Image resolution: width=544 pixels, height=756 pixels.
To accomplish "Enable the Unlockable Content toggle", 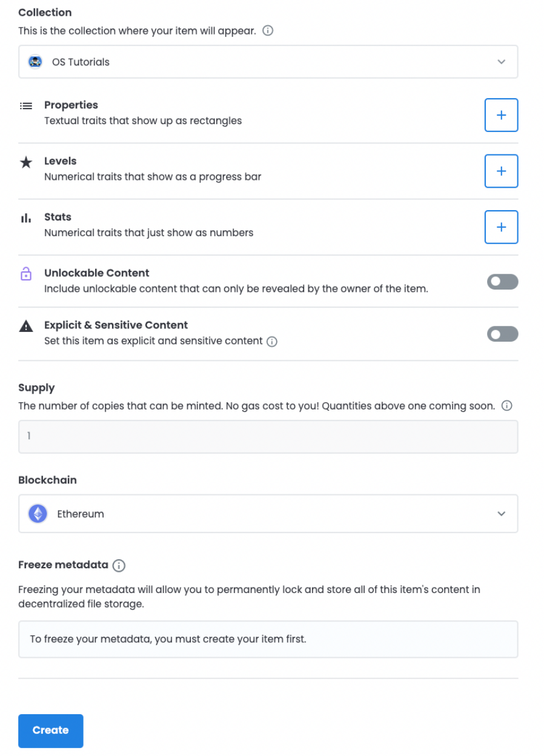I will pyautogui.click(x=502, y=282).
